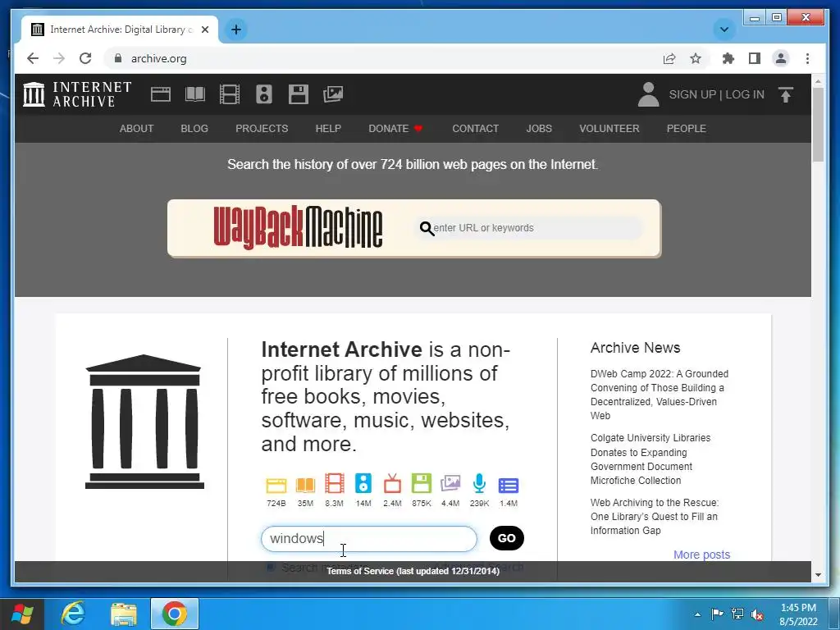Screen dimensions: 840x630
Task: Bookmark this page with the star icon
Action: point(696,58)
